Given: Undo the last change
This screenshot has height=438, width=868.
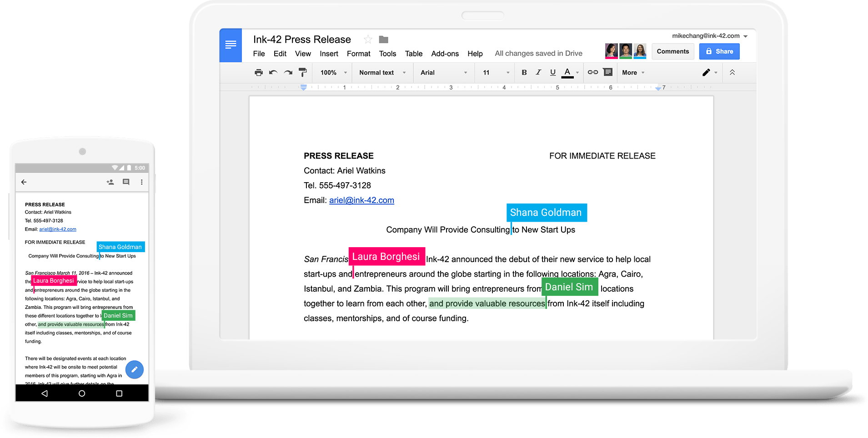Looking at the screenshot, I should click(x=273, y=72).
